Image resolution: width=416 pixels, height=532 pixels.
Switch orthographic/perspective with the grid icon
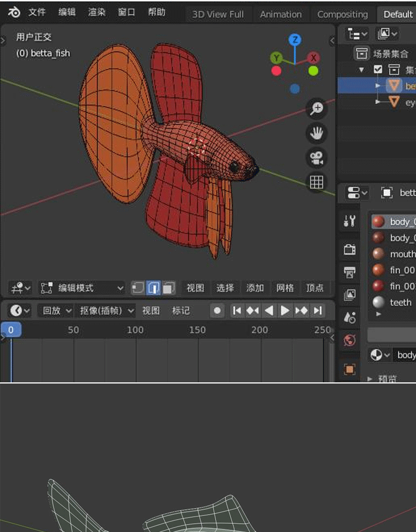click(317, 182)
